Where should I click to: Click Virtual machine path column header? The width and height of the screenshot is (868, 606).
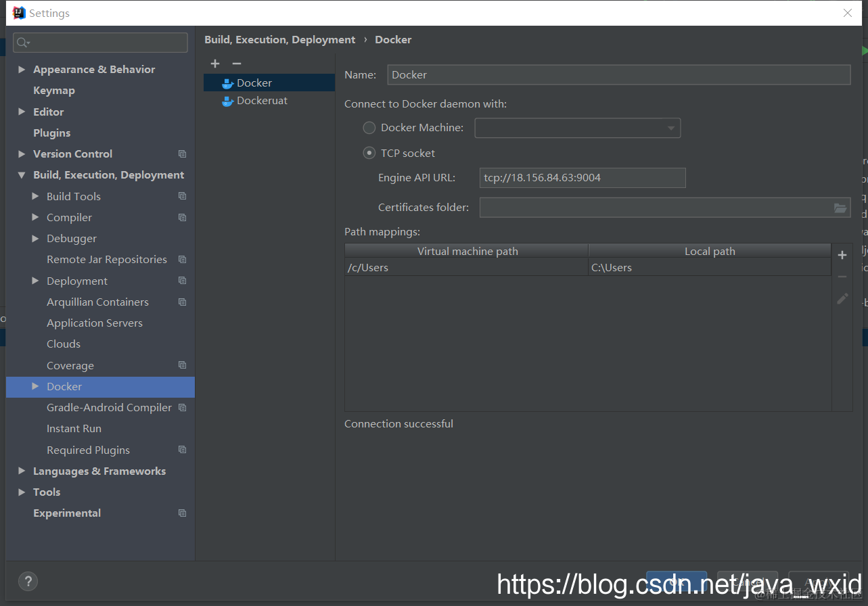click(467, 251)
